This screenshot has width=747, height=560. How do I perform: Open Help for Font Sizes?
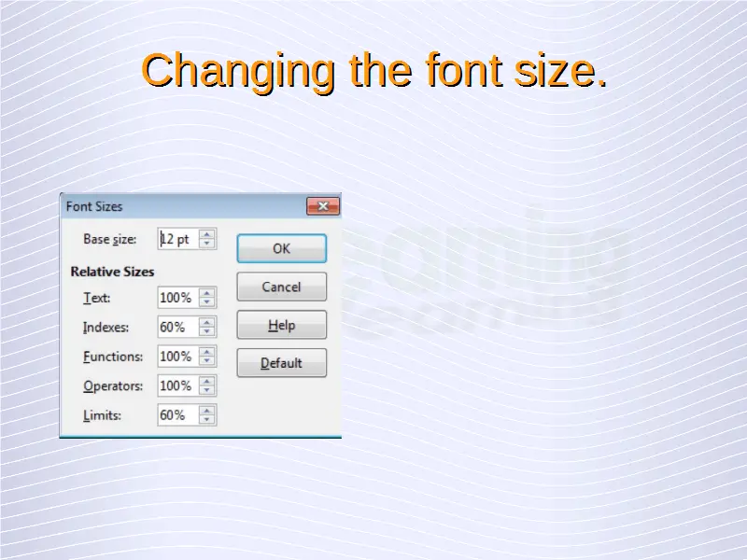[281, 325]
